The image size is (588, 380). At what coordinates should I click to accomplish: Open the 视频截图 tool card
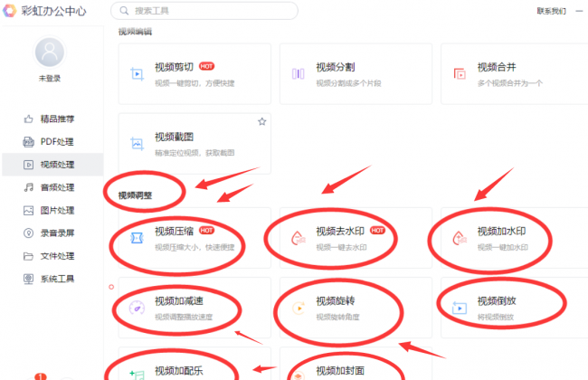coord(194,144)
